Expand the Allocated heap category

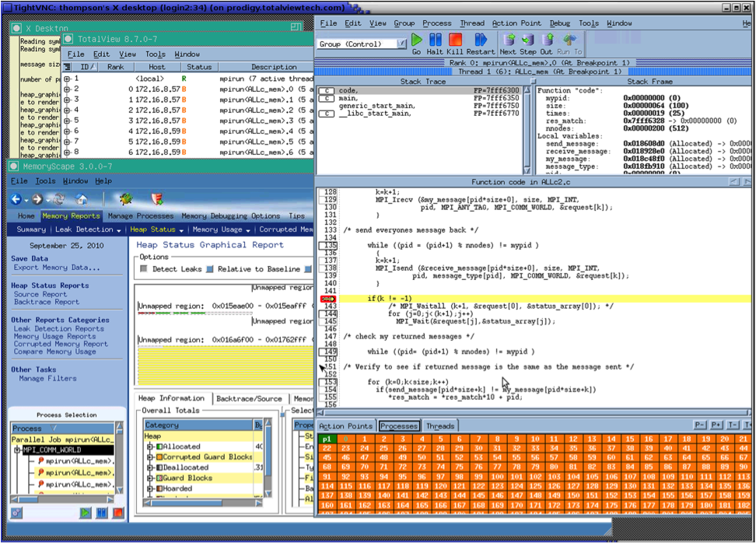click(x=150, y=447)
